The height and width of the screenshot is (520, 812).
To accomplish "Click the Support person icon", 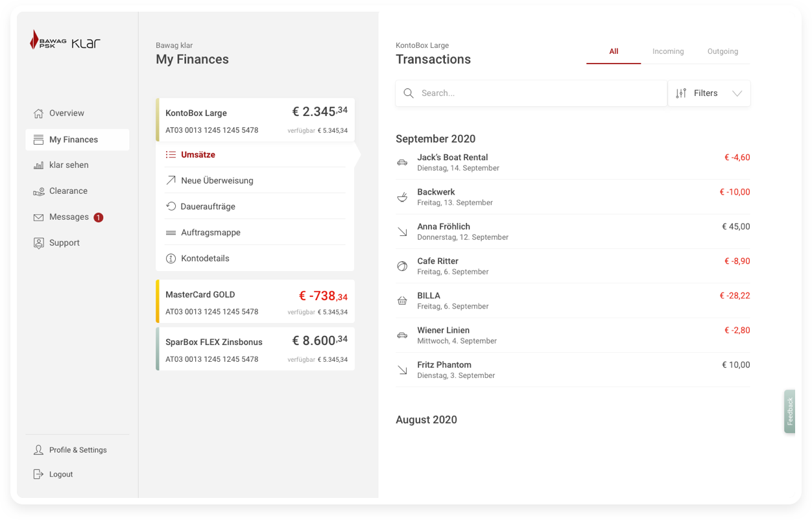I will (x=38, y=243).
